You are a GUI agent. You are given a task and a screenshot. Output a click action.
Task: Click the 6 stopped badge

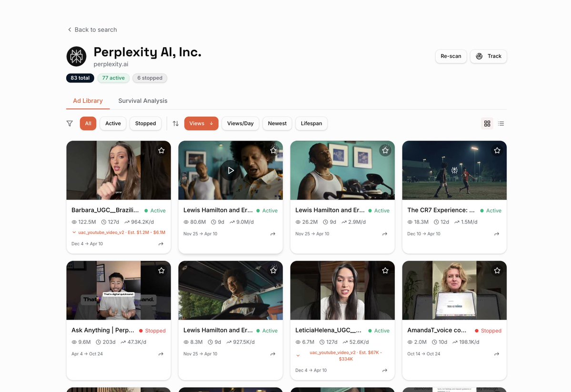(150, 78)
